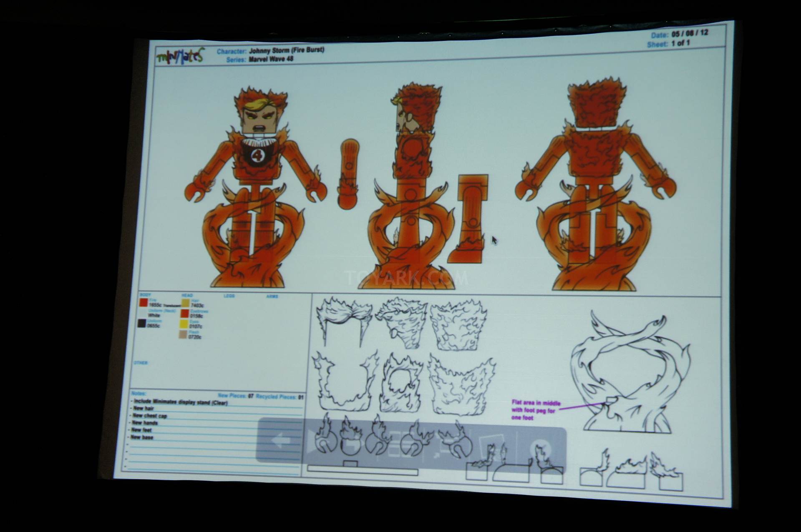Click the separate flaming arm drawing

click(x=349, y=174)
